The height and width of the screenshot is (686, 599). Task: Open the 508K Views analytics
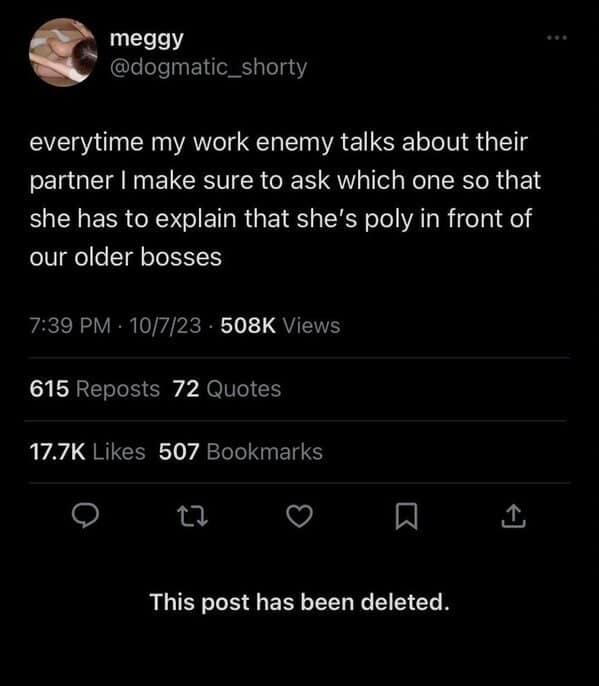point(280,326)
